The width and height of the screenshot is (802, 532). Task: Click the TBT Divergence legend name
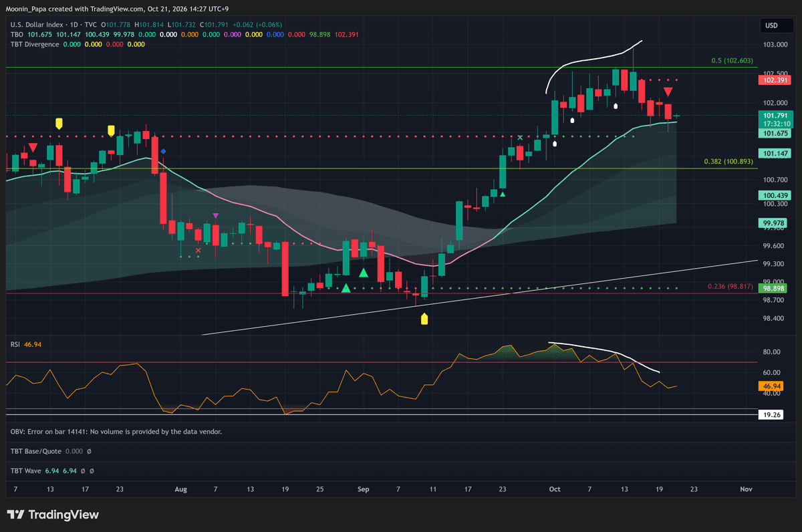33,44
